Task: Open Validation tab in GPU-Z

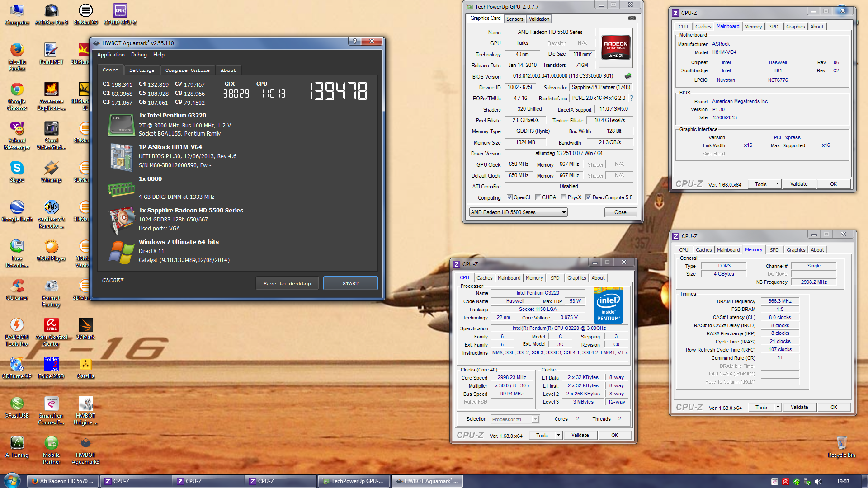Action: [x=539, y=19]
